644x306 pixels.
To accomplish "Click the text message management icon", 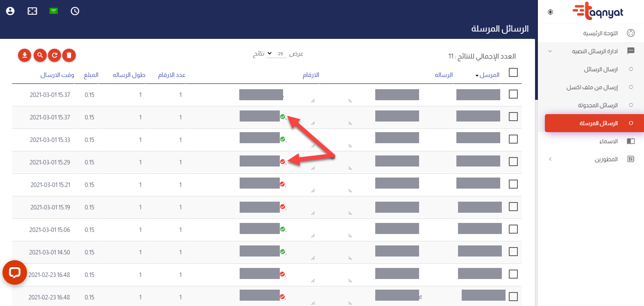I will [x=631, y=51].
